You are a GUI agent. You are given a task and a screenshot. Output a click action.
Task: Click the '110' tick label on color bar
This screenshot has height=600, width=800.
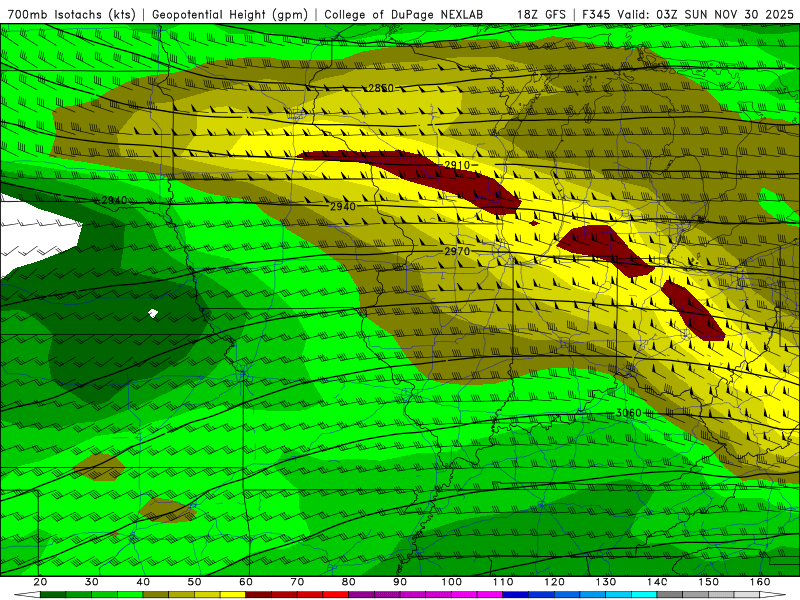click(x=503, y=582)
